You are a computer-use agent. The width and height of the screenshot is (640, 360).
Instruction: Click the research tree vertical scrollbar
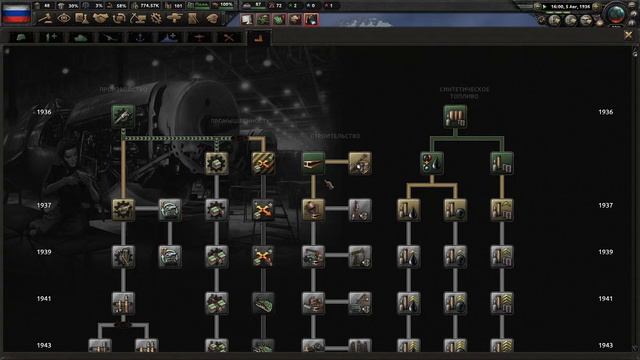[635, 200]
